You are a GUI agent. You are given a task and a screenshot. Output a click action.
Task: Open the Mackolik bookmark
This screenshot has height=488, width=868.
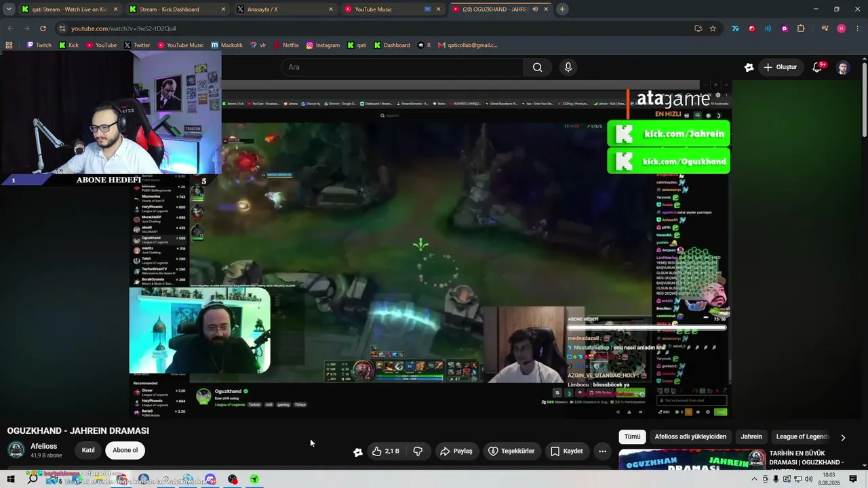(x=226, y=45)
